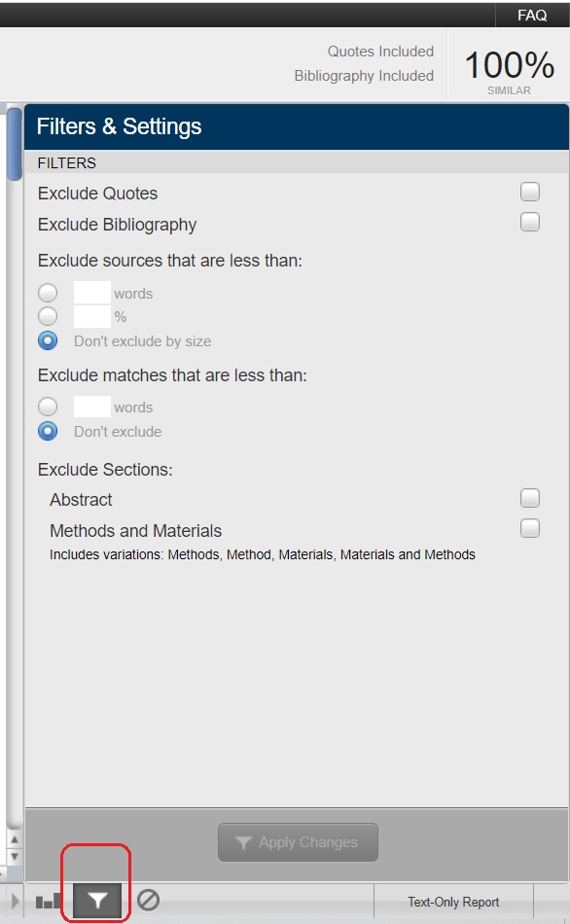Choose the Don't exclude by size radio
Viewport: 570px width, 924px height.
(x=48, y=340)
